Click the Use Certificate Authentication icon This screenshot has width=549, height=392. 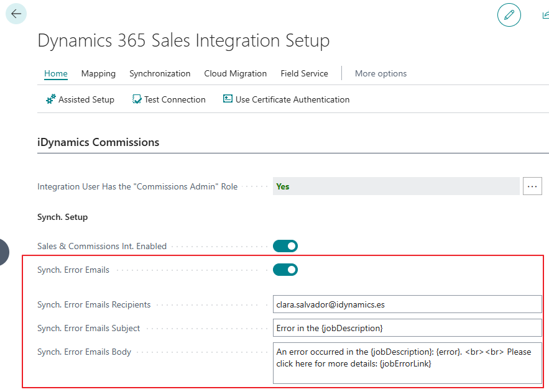click(x=228, y=99)
